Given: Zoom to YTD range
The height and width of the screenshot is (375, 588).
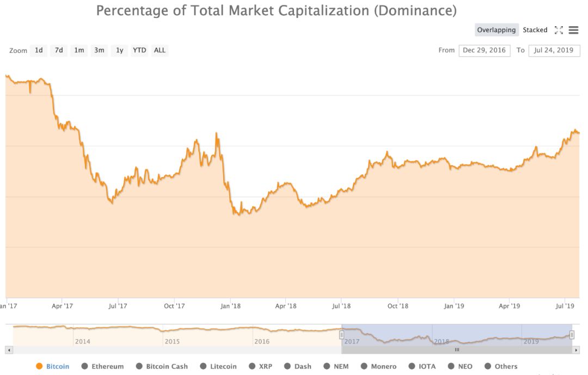Looking at the screenshot, I should pyautogui.click(x=139, y=50).
